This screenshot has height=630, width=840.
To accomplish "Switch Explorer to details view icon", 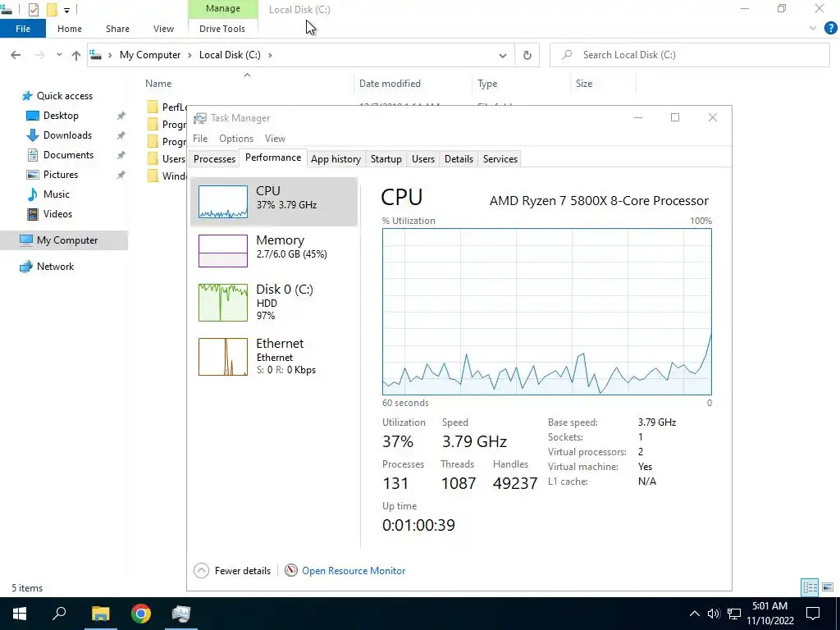I will point(810,587).
